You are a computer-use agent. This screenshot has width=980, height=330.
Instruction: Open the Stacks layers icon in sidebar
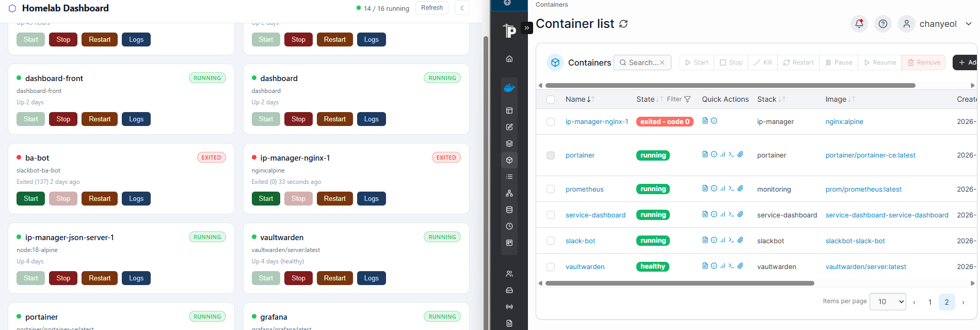tap(509, 144)
